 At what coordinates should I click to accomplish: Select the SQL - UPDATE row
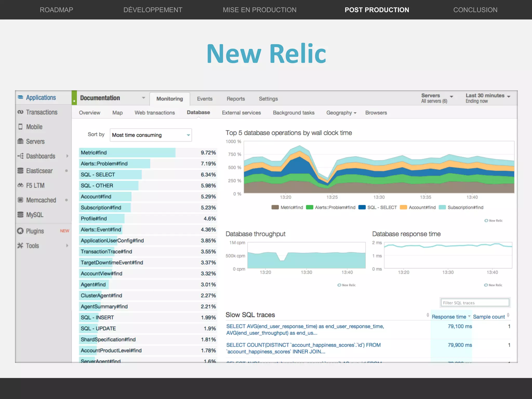coord(148,328)
